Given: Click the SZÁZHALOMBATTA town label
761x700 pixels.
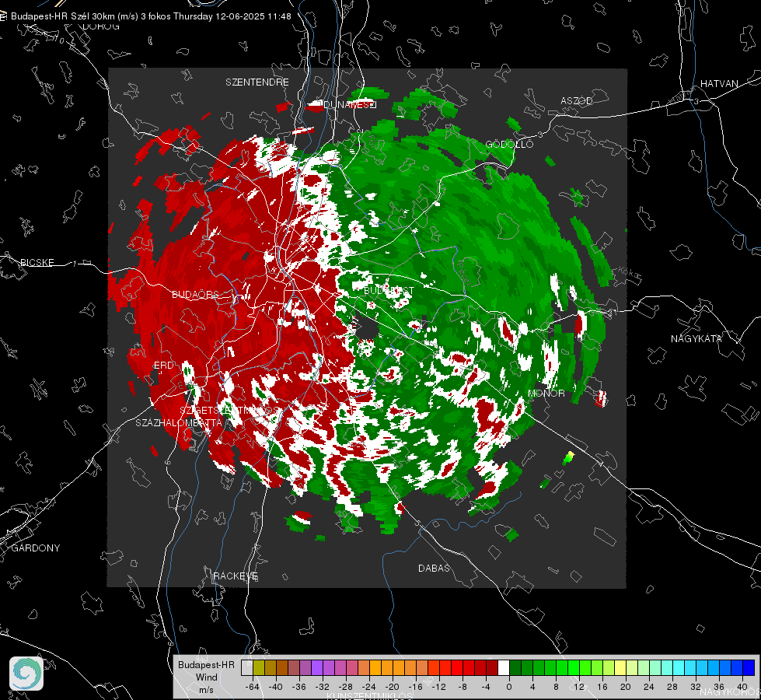Looking at the screenshot, I should [179, 422].
